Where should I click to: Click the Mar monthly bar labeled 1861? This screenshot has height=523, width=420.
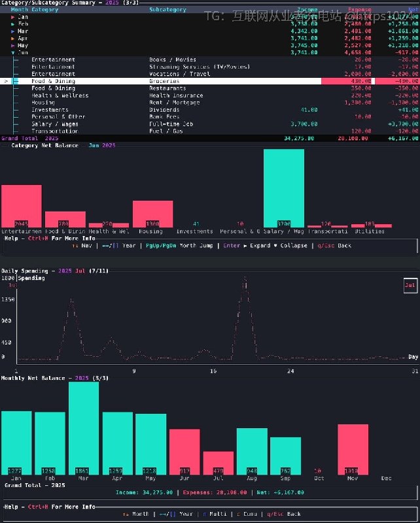tap(84, 428)
